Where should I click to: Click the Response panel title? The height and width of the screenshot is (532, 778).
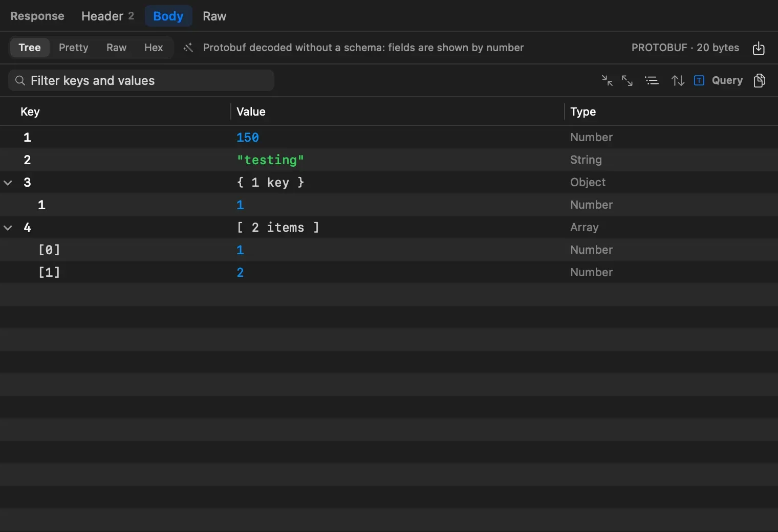(x=37, y=16)
